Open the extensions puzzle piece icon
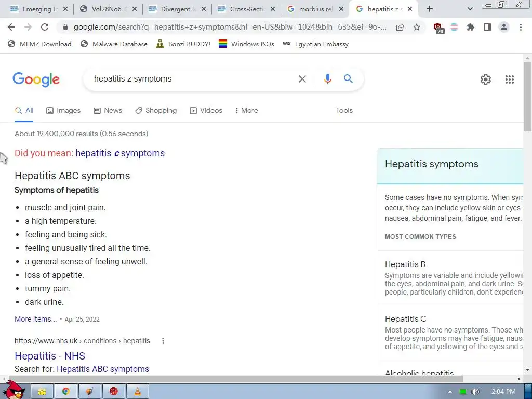Image resolution: width=532 pixels, height=399 pixels. pyautogui.click(x=470, y=27)
